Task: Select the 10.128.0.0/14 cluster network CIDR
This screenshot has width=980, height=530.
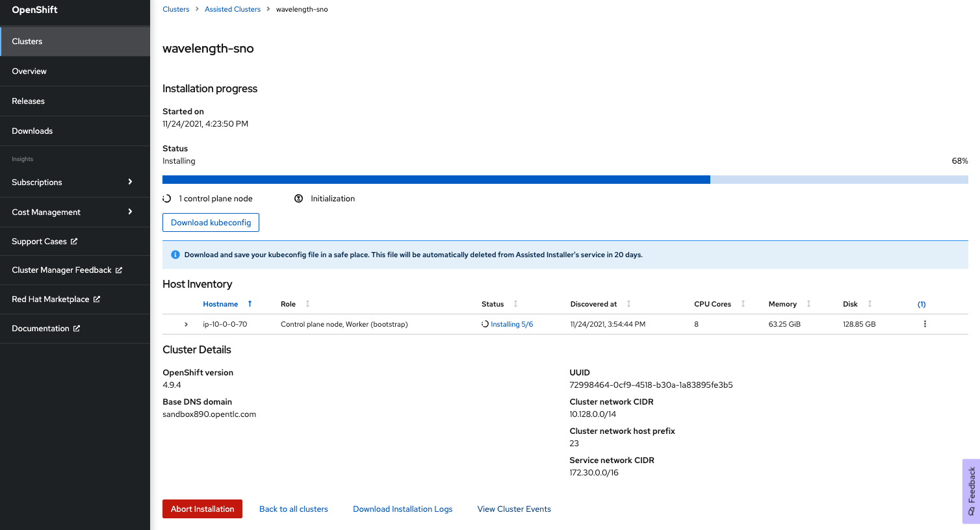Action: click(x=593, y=414)
